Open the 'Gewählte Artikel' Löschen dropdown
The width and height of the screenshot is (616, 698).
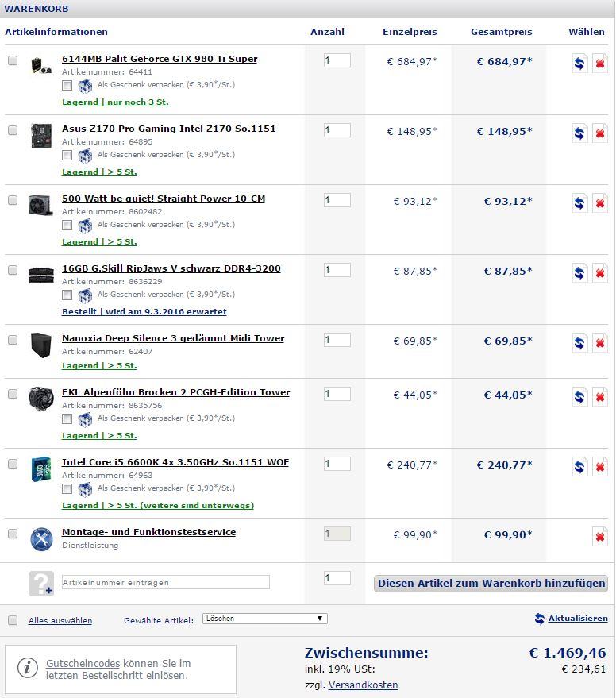point(265,619)
